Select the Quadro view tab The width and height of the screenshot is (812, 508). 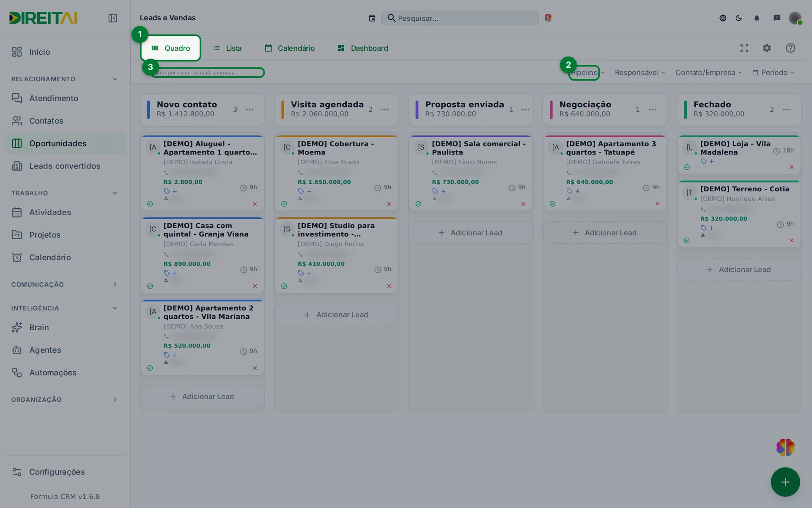[x=171, y=48]
